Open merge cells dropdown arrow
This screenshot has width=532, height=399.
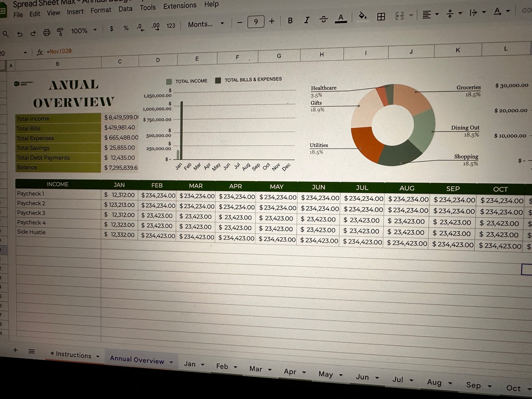tap(411, 16)
